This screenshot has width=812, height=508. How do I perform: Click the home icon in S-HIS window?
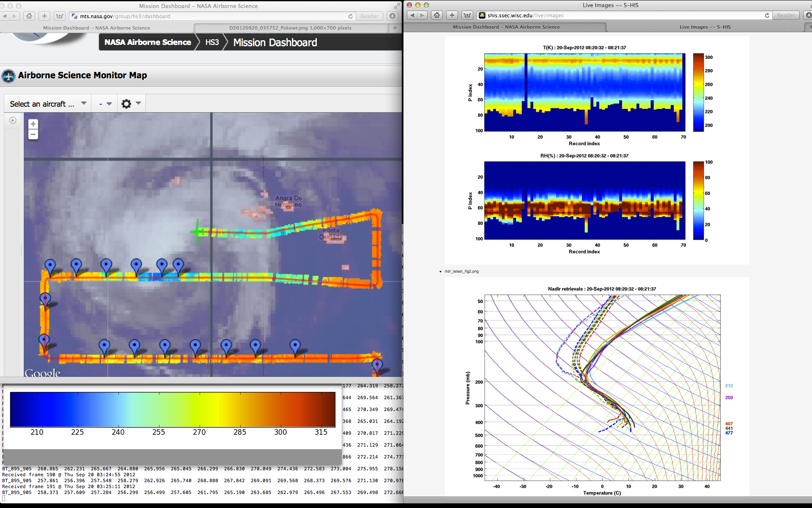tap(437, 15)
